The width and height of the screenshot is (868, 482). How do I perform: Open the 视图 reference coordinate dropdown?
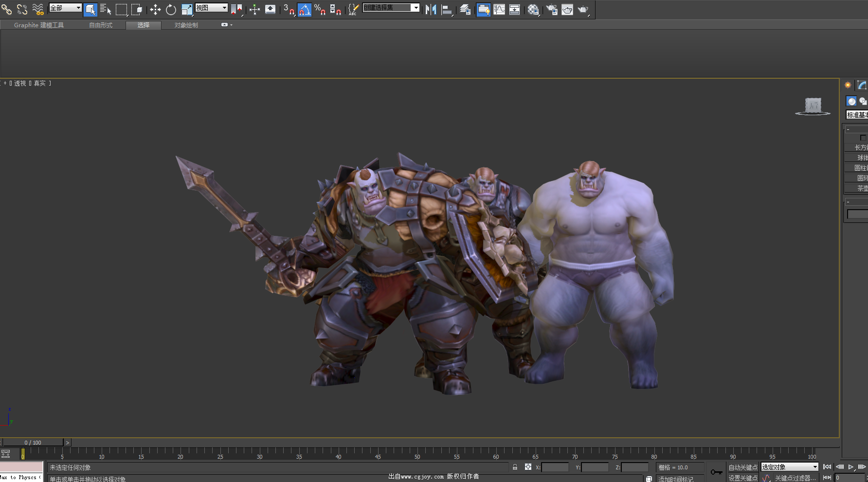[212, 8]
